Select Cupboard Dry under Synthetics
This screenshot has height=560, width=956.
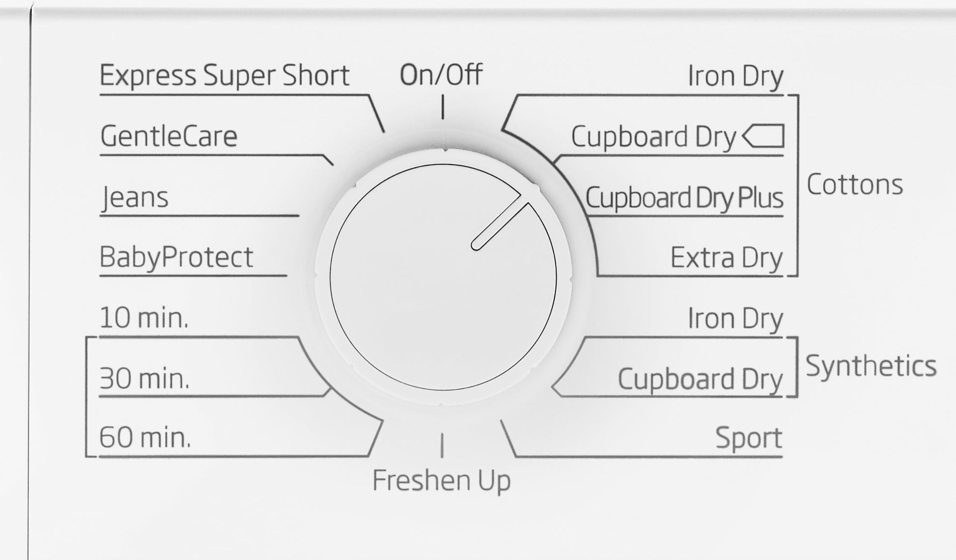pos(700,379)
